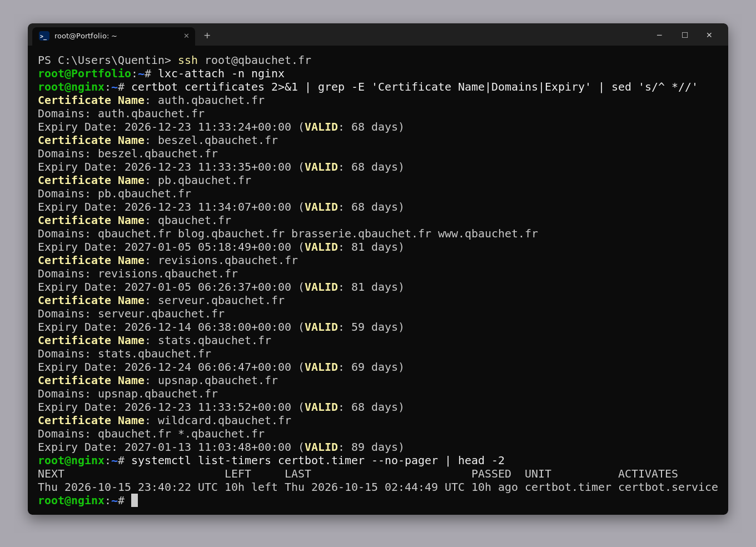Click 'Domains: serveur.qbauchet.fr' line
The image size is (756, 547).
point(131,314)
